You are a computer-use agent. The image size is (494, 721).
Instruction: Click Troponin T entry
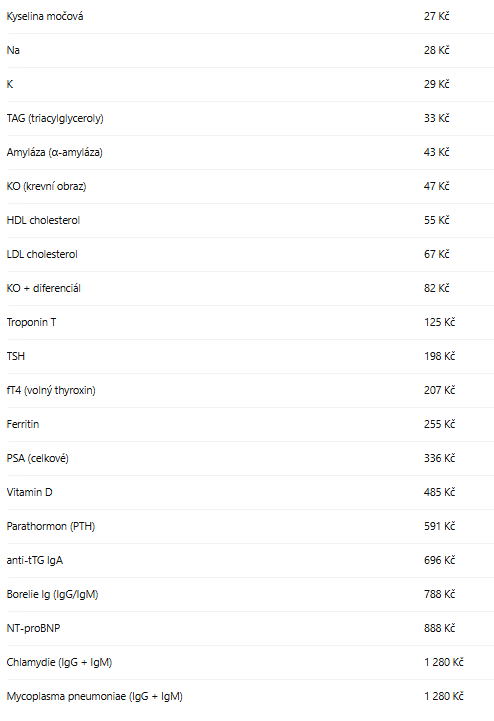coord(250,323)
